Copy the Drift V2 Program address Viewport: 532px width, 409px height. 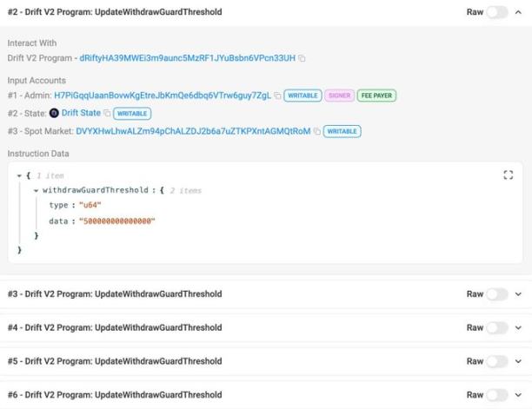pos(303,58)
